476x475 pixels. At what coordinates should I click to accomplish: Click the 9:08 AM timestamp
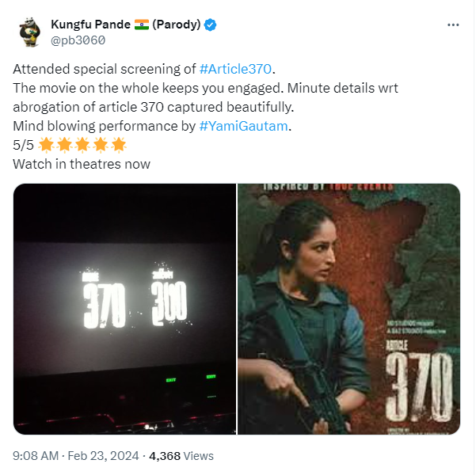tap(36, 456)
